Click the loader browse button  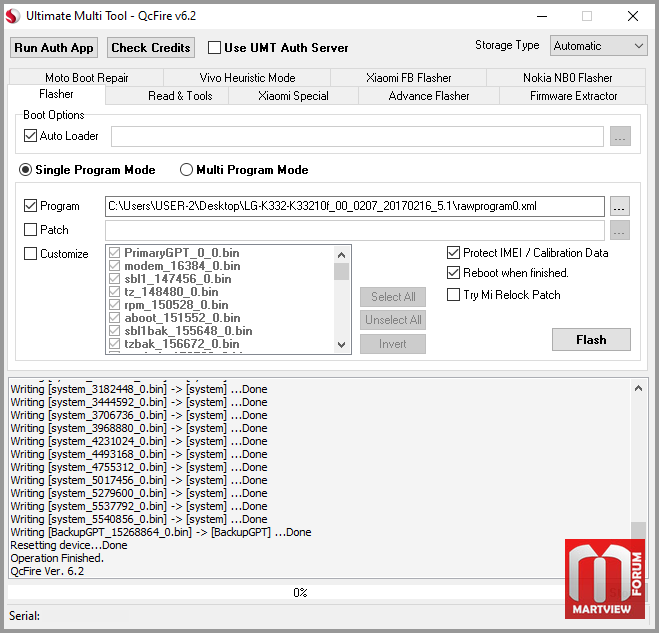620,136
